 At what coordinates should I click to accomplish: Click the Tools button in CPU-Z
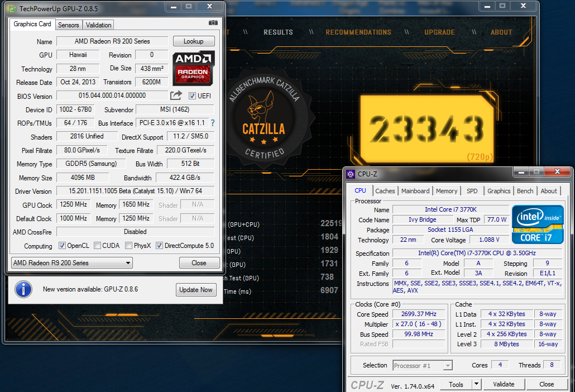click(456, 384)
